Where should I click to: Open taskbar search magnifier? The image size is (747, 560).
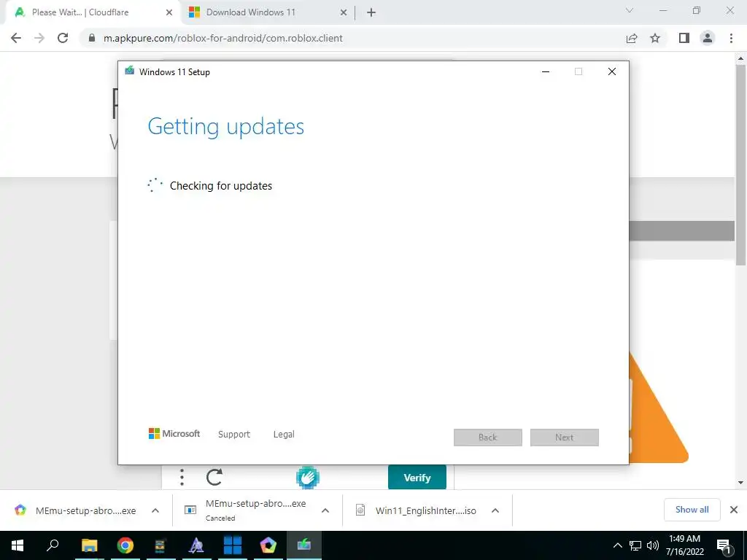[53, 545]
